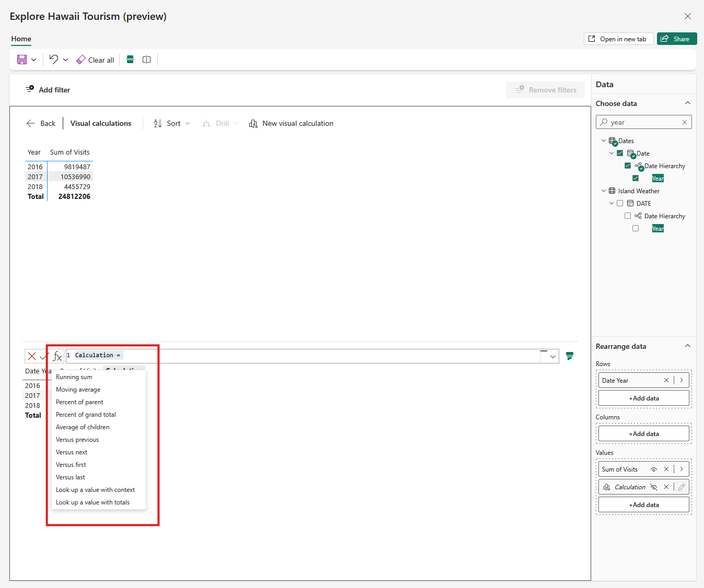The image size is (704, 588).
Task: Check the DATE checkbox under Island Weather
Action: click(620, 204)
